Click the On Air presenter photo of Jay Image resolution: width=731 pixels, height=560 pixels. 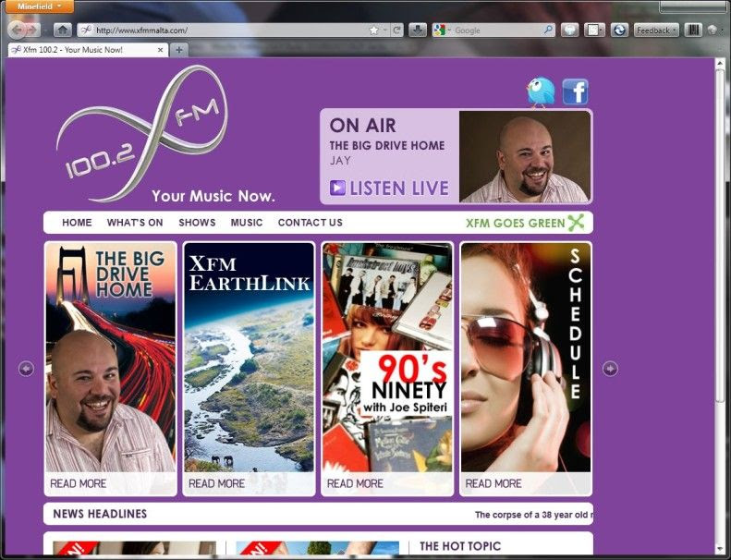[525, 157]
